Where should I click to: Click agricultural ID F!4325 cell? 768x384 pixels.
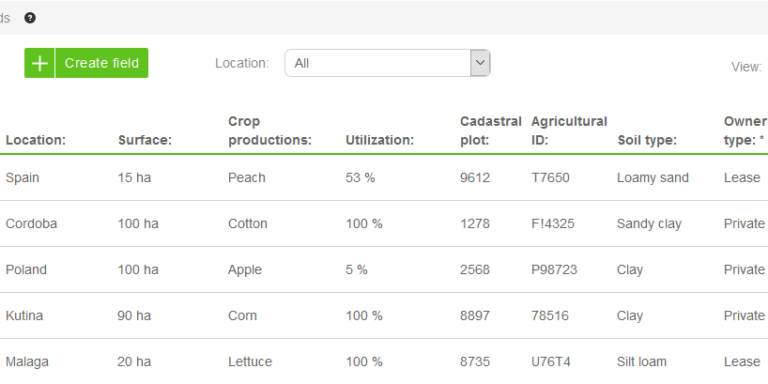[552, 224]
